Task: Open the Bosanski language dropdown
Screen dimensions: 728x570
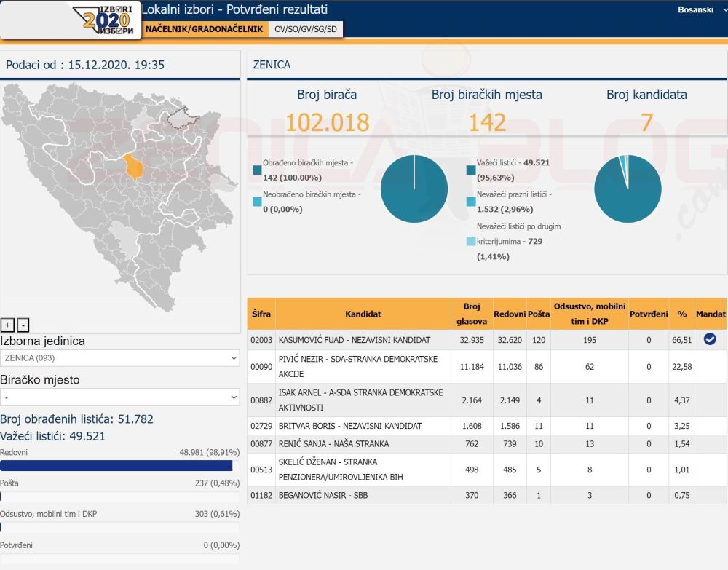Action: point(700,10)
